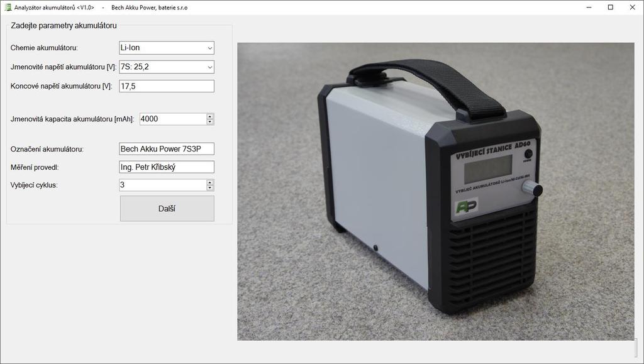Click the photo of the AD60 discharge station
The image size is (644, 364).
[436, 192]
